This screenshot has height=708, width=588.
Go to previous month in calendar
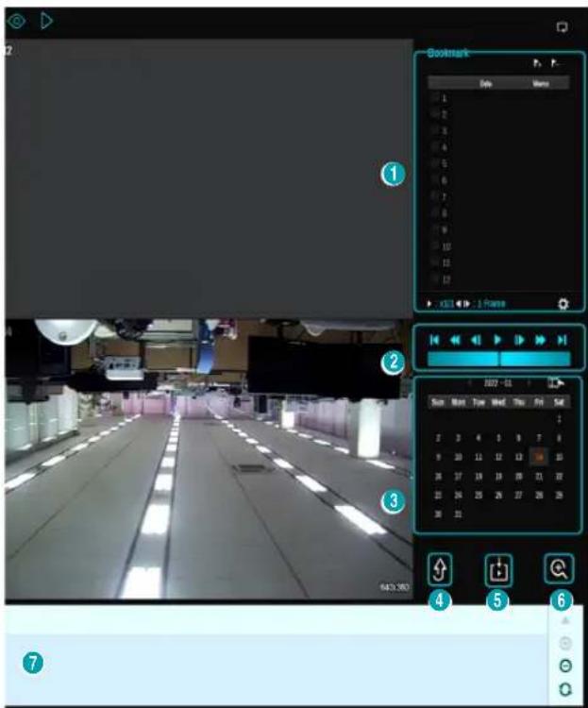[x=470, y=383]
